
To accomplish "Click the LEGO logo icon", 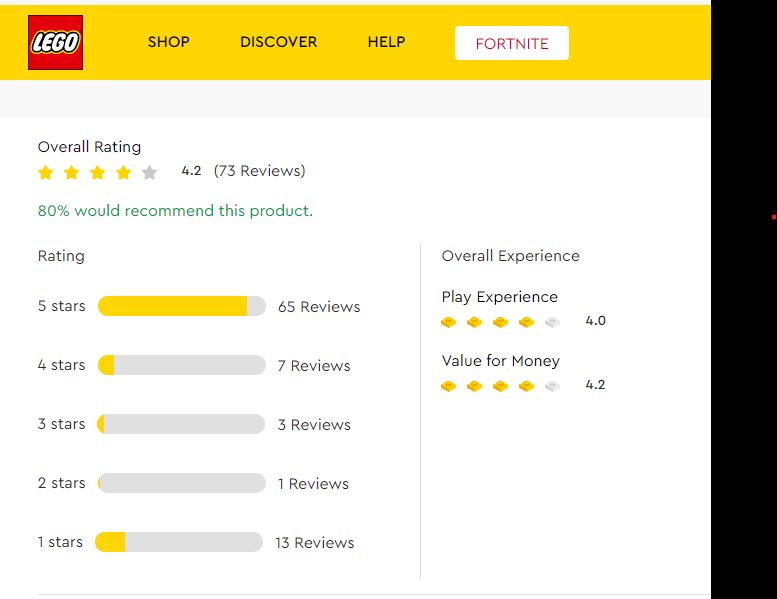I will tap(55, 43).
